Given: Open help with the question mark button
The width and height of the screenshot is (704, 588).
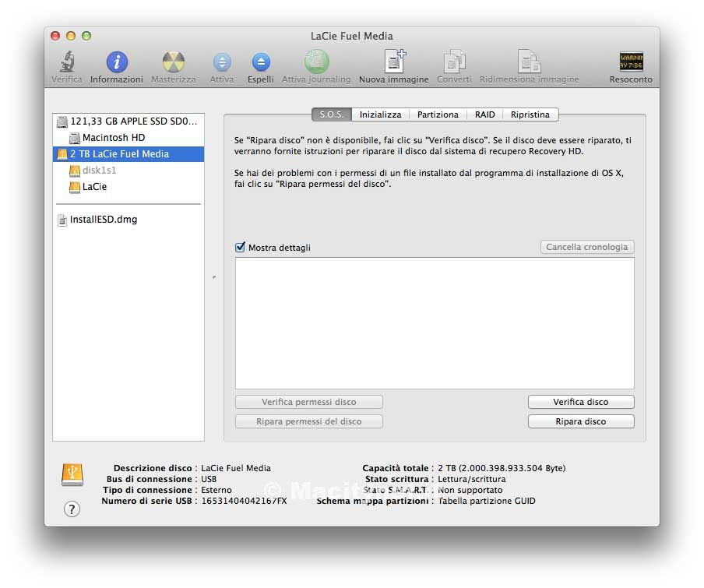Looking at the screenshot, I should click(72, 509).
